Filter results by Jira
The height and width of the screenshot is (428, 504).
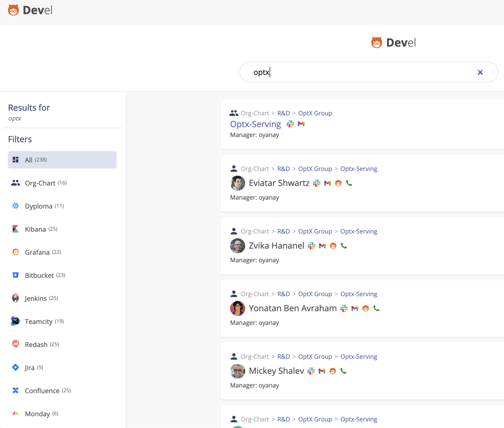(62, 367)
